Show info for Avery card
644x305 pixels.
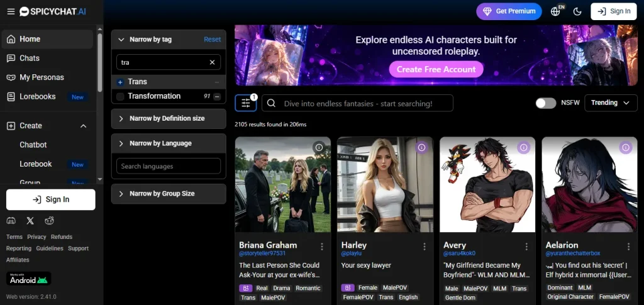point(523,147)
